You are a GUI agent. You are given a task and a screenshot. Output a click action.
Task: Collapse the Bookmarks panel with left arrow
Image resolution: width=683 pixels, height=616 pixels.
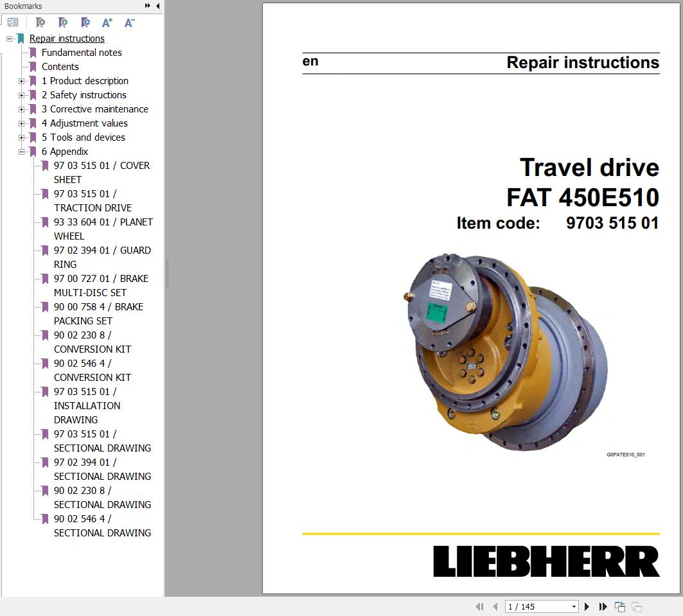click(x=157, y=6)
